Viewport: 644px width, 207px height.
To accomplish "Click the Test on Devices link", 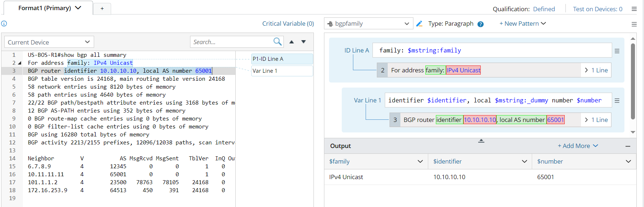I will click(x=597, y=9).
